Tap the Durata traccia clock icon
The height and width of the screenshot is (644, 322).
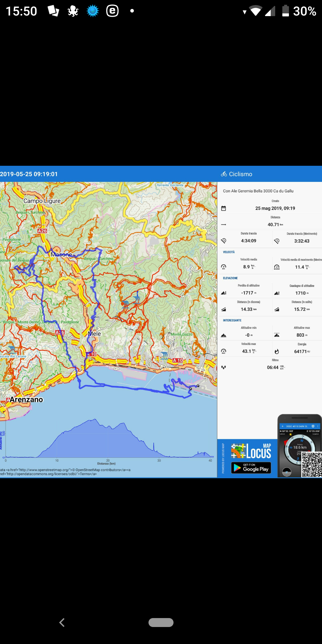pos(224,241)
